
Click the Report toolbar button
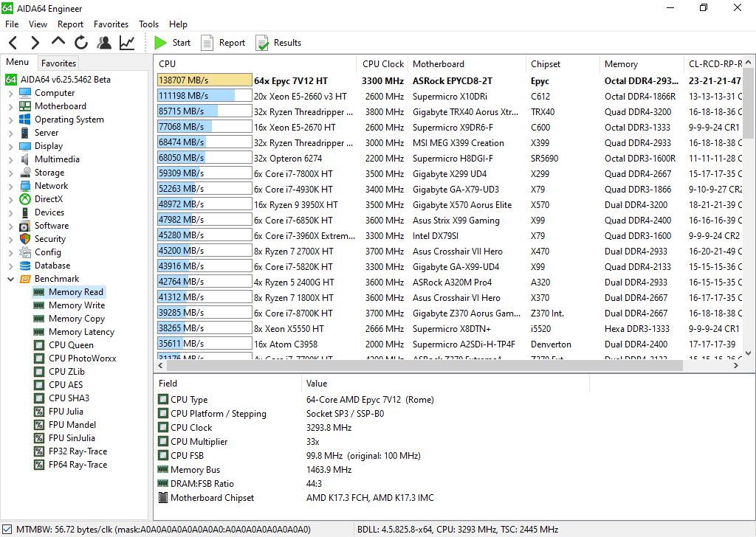pyautogui.click(x=223, y=43)
